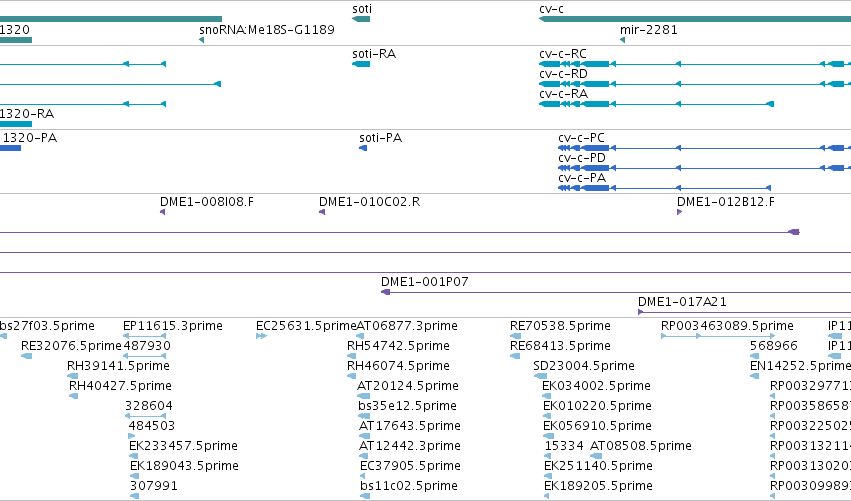Screen dimensions: 851x501
Task: Select the cv-c-RC transcript label
Action: click(563, 54)
